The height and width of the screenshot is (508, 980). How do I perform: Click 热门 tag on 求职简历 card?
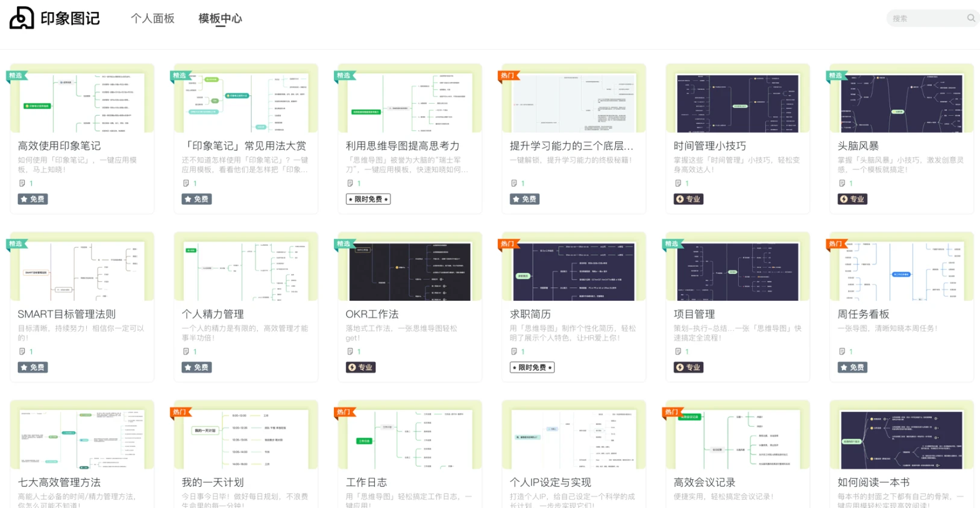(x=508, y=243)
